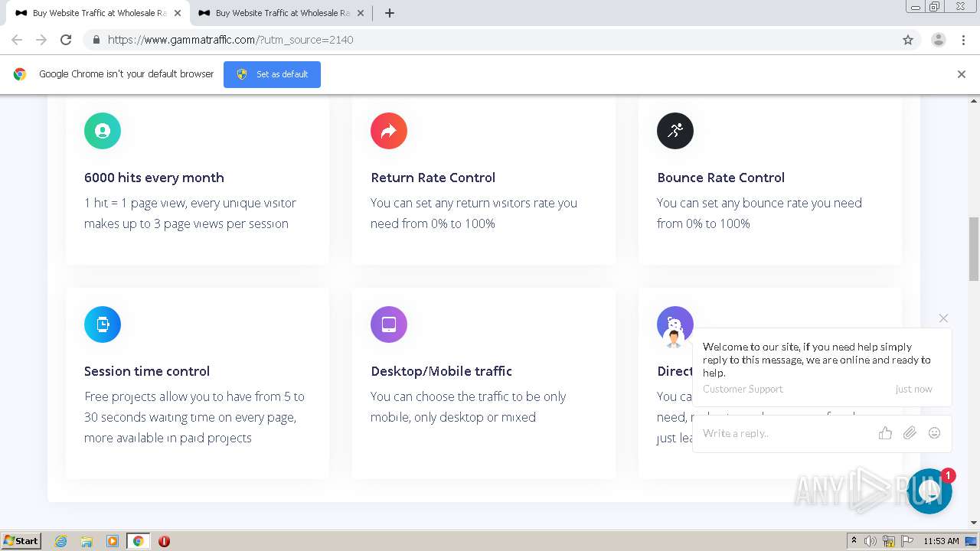Click the scrollbar down arrow
980x551 pixels.
pos(974,523)
